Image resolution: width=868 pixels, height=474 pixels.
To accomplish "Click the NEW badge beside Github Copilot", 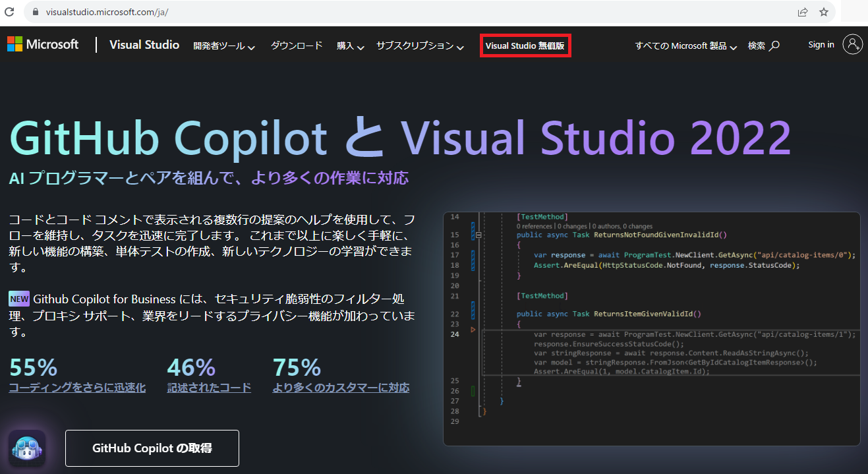I will coord(19,299).
